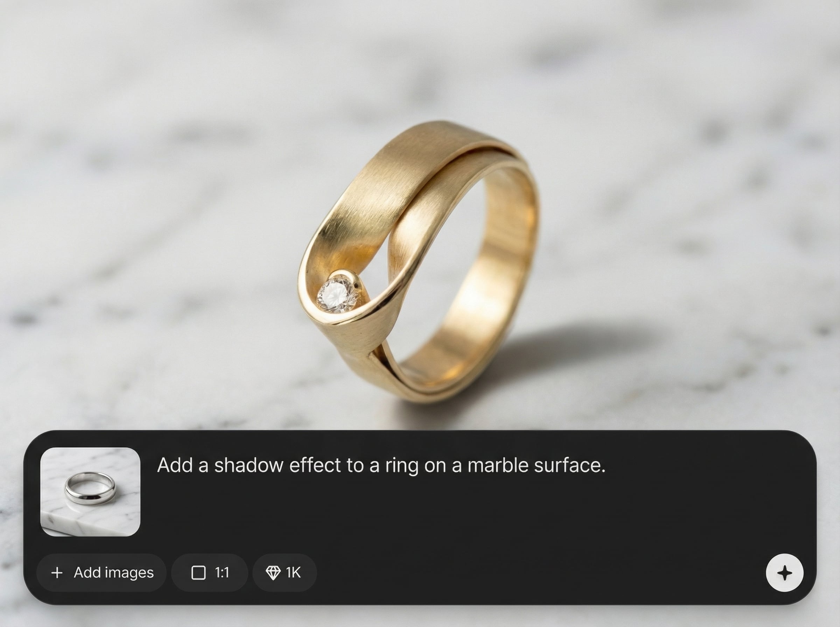Click the word "marble" in the prompt
The width and height of the screenshot is (840, 627).
click(498, 465)
